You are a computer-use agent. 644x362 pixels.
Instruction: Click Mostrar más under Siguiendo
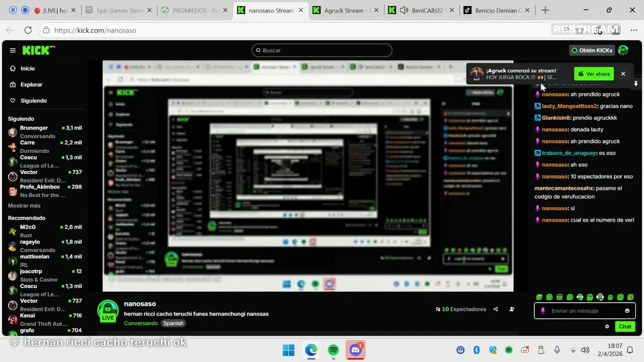pyautogui.click(x=24, y=206)
